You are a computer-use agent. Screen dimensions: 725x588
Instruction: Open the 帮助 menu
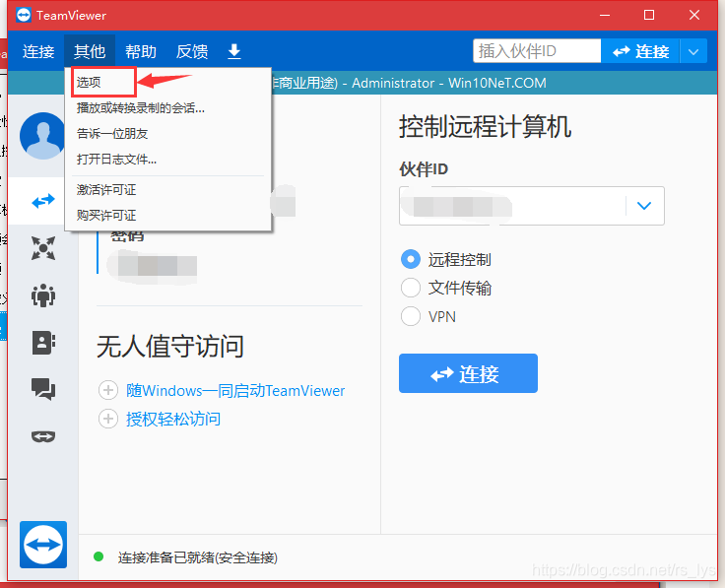[141, 51]
